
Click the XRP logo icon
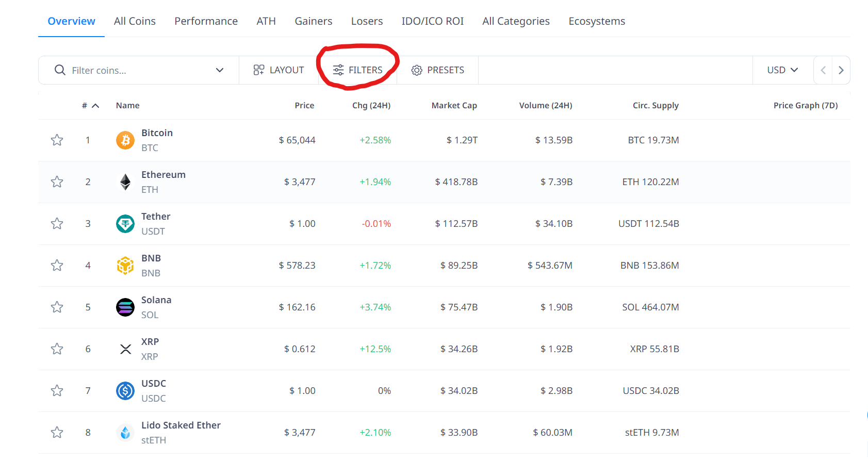point(125,349)
